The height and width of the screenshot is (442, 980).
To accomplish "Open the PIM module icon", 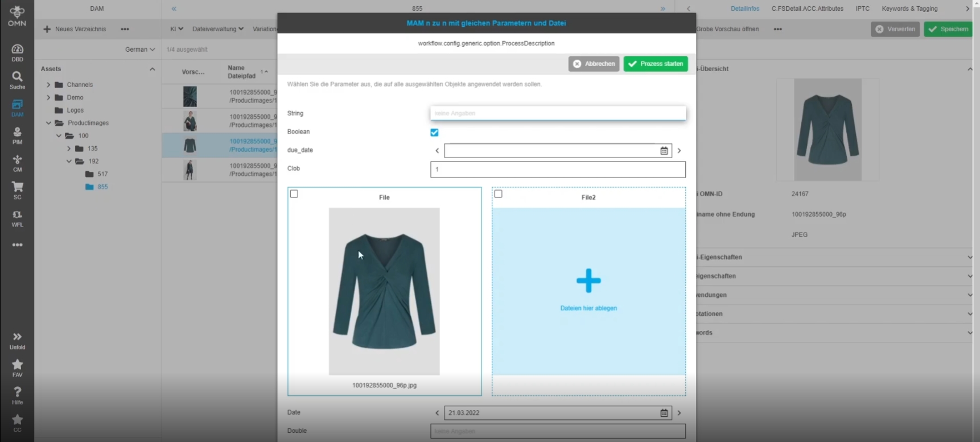I will pyautogui.click(x=17, y=135).
